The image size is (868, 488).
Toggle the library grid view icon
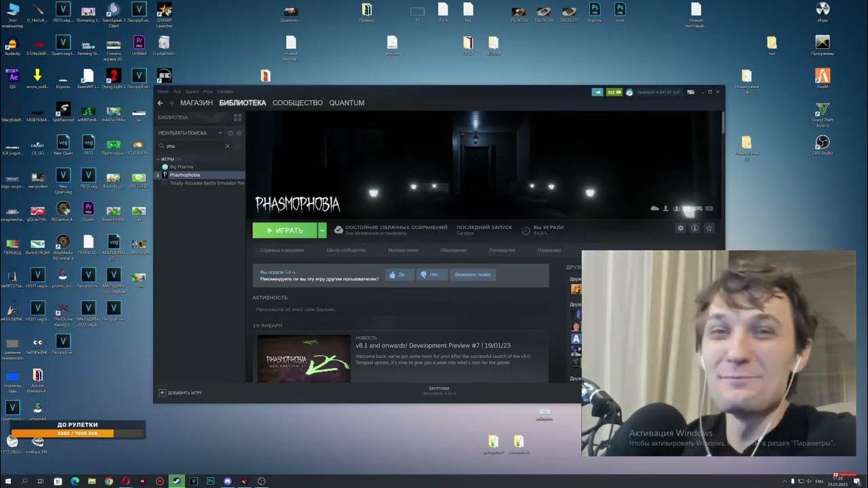(237, 117)
